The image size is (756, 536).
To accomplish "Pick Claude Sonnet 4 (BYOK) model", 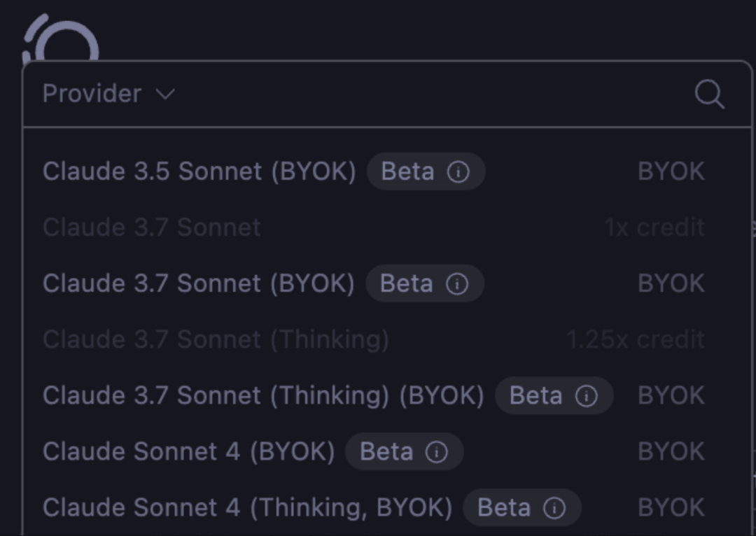I will (x=188, y=451).
